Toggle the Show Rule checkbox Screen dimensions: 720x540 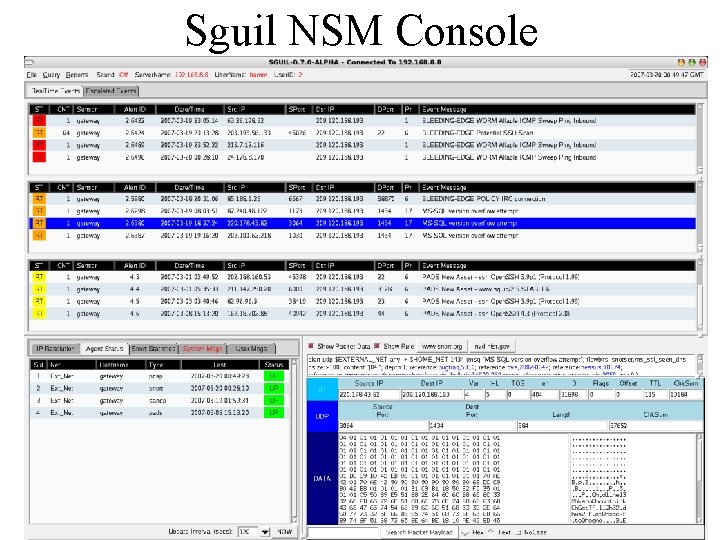click(377, 346)
